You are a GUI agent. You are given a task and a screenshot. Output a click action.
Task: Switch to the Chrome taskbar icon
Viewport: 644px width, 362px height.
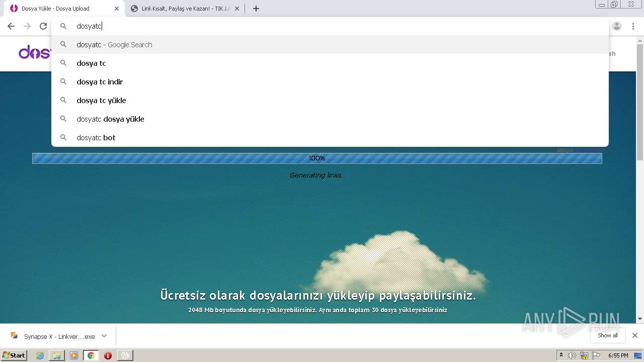click(x=91, y=355)
